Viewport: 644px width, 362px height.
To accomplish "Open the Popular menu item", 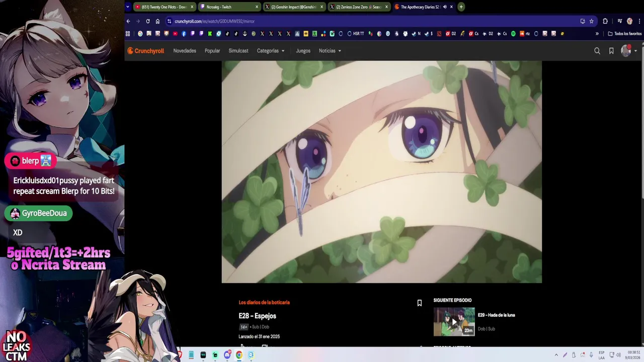I will (x=212, y=51).
